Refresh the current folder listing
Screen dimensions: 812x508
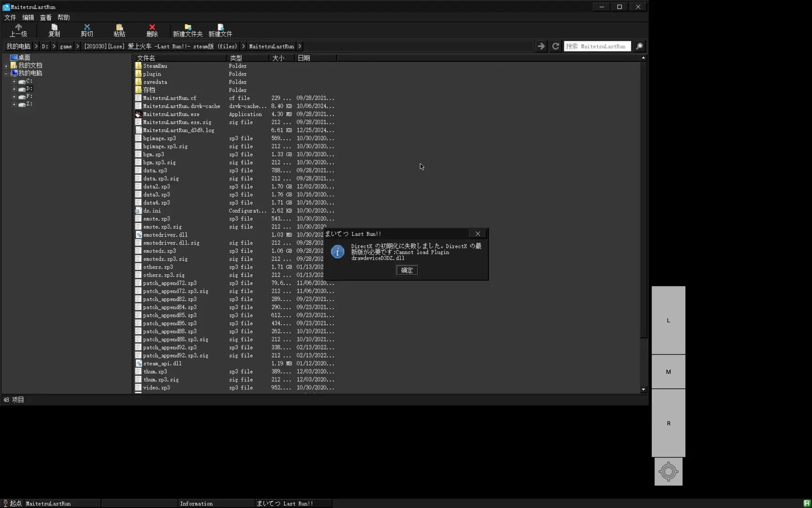(555, 46)
